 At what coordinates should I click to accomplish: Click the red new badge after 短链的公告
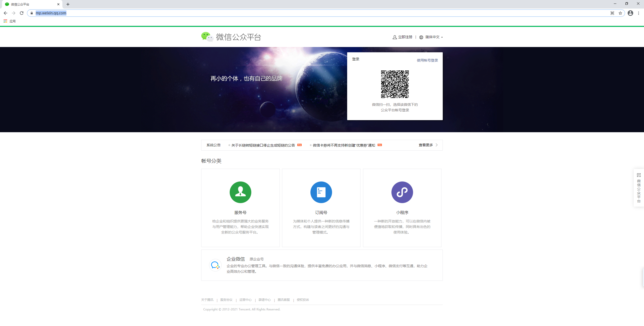click(299, 145)
